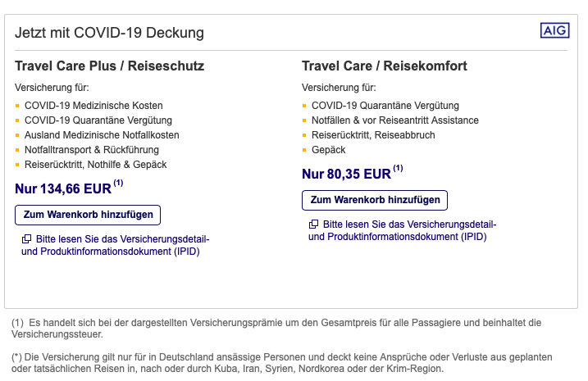
Task: Click the 'Jetzt mit COVID-19 Deckung' title
Action: pyautogui.click(x=110, y=33)
